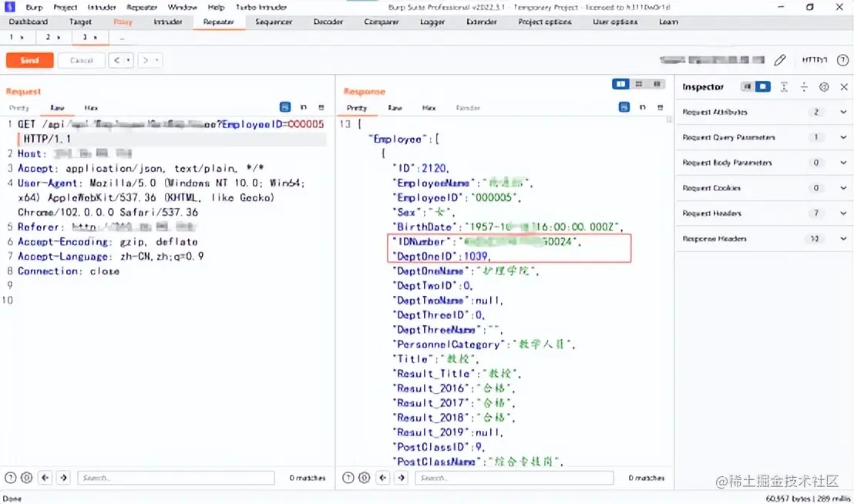Switch to the Proxy tab
Screen dimensions: 854x504
[x=123, y=22]
